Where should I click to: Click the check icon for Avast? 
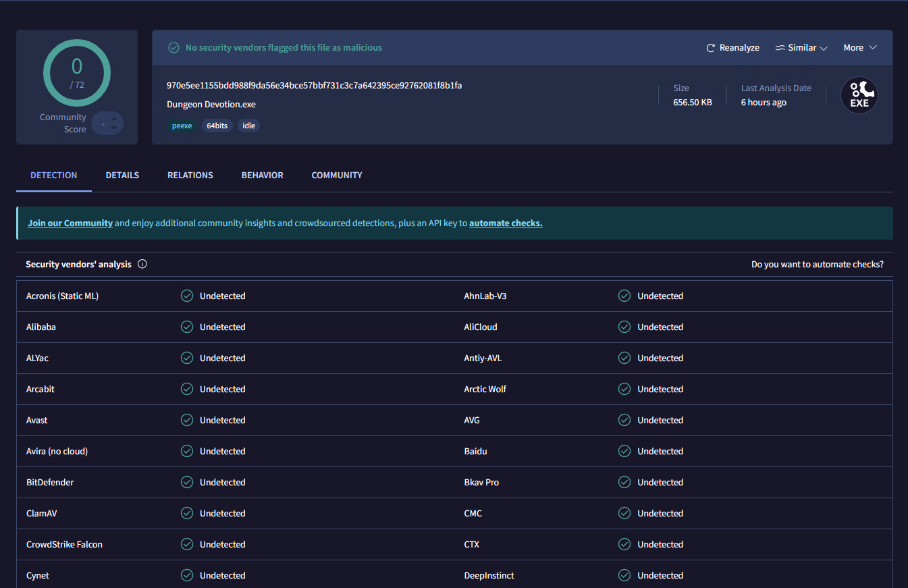[x=187, y=420]
